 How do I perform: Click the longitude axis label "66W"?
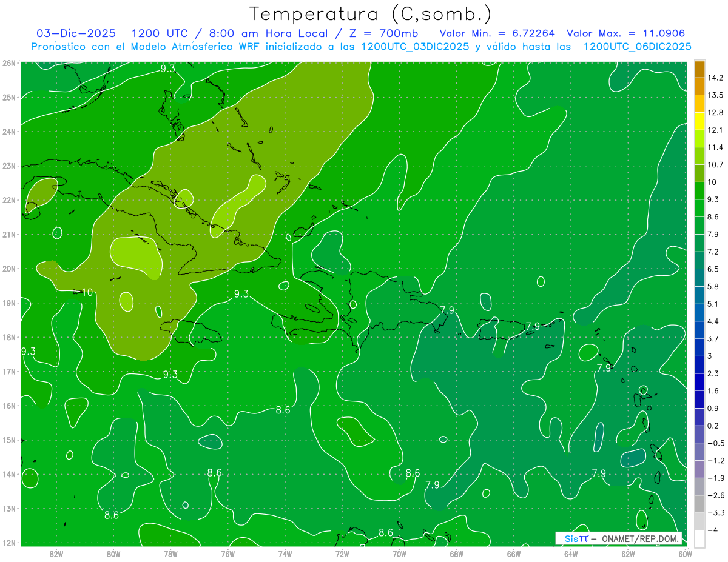513,554
